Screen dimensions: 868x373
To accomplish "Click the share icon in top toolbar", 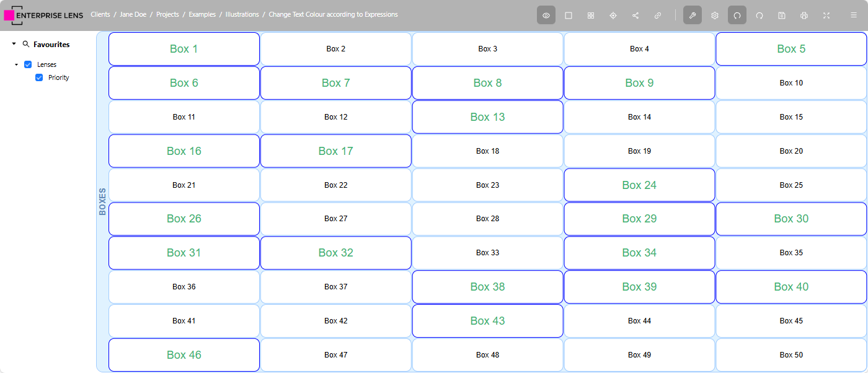I will [x=635, y=15].
